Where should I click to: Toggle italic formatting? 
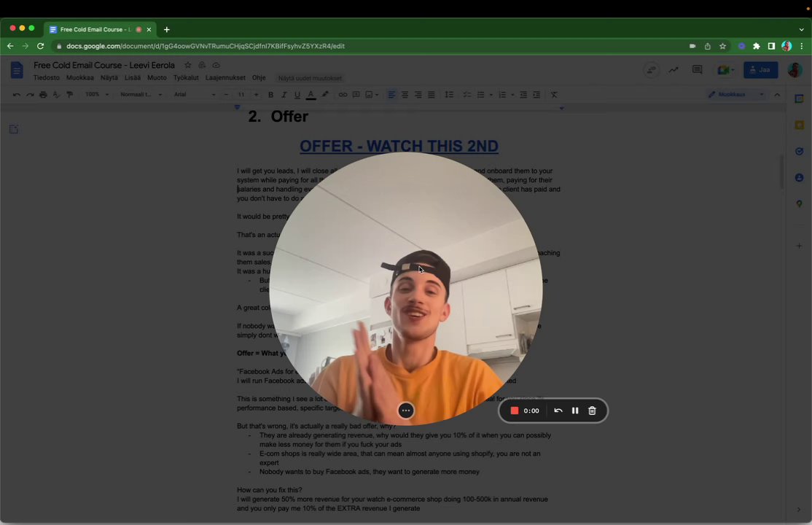284,95
